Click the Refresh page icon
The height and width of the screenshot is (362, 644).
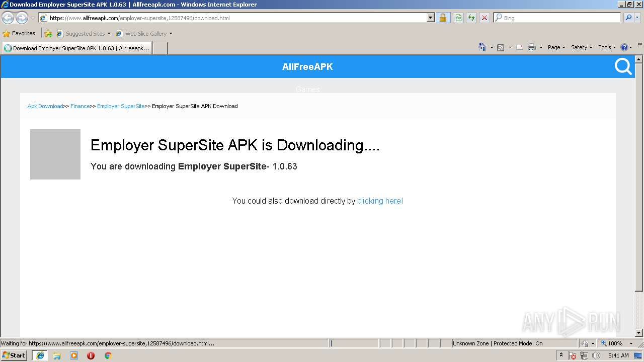point(471,18)
